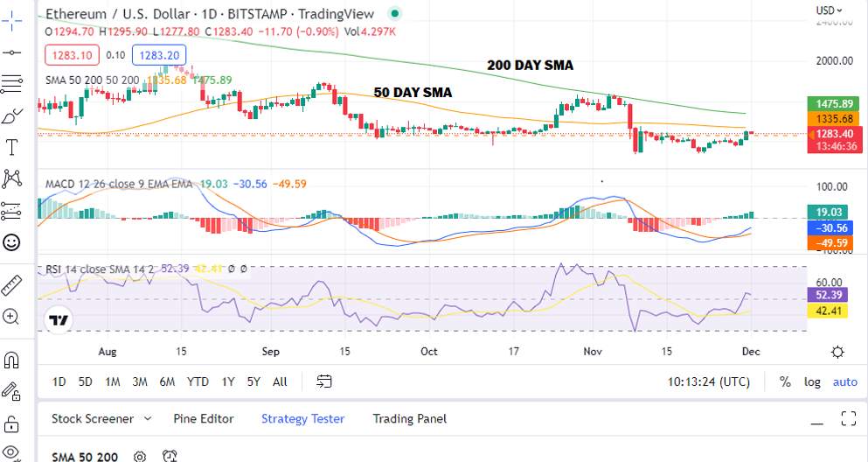Image resolution: width=868 pixels, height=462 pixels.
Task: Open SMA 50 200 strategy settings gear
Action: pyautogui.click(x=140, y=457)
